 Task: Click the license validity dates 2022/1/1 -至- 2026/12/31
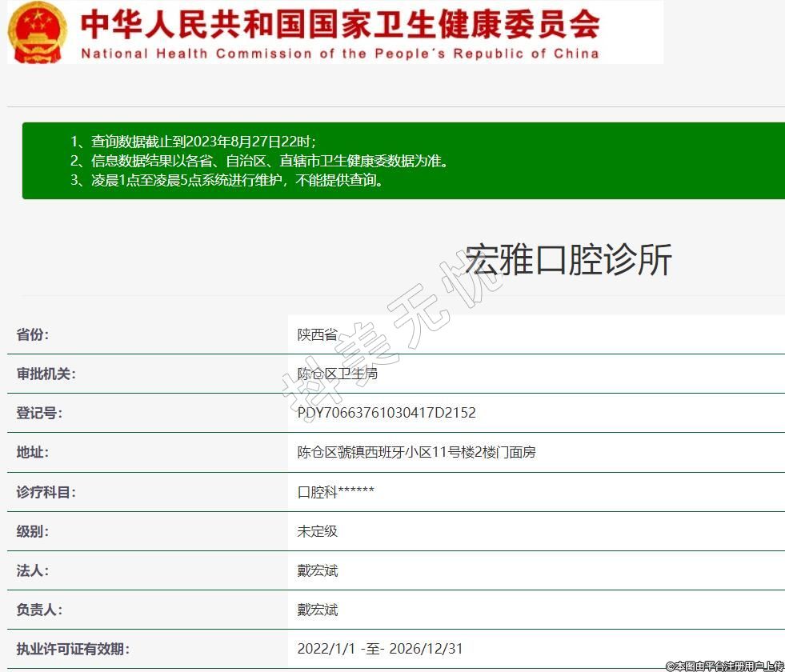pos(379,649)
